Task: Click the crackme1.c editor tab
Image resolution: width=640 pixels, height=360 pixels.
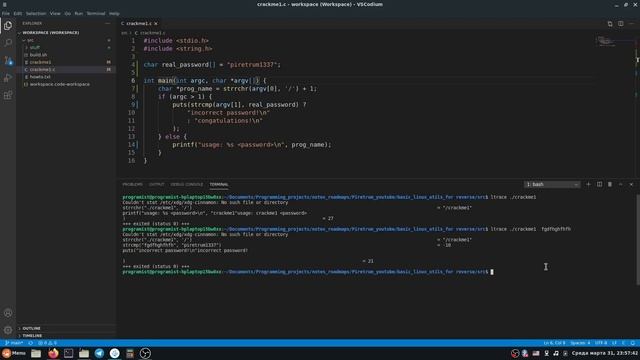Action: tap(139, 24)
